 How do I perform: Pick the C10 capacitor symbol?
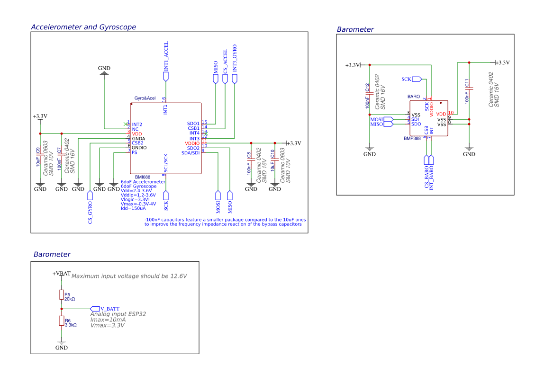[x=275, y=160]
